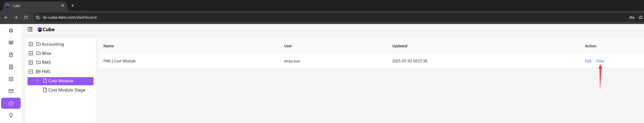
Task: View site information in address bar
Action: [38, 17]
